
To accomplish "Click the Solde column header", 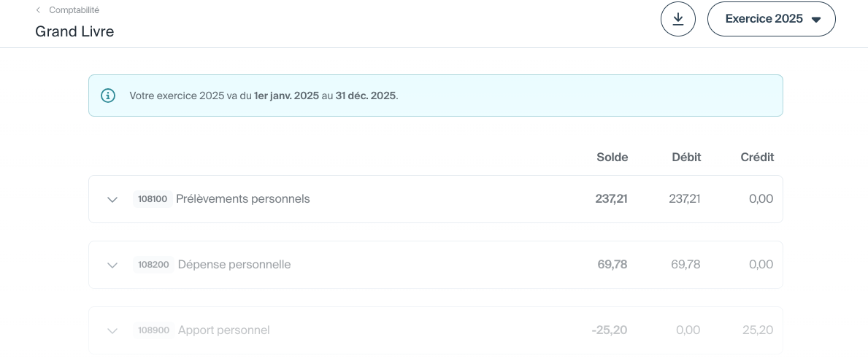I will tap(612, 157).
